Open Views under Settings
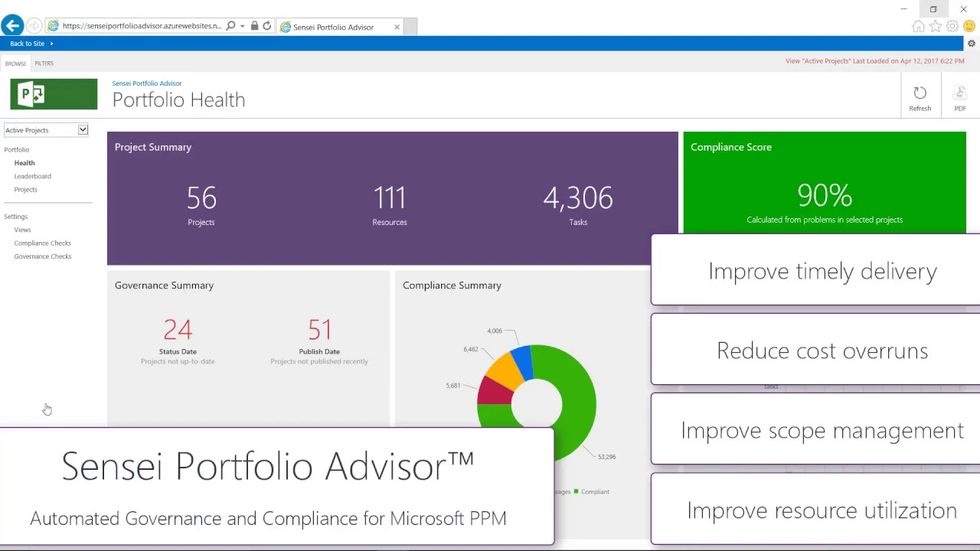The image size is (980, 551). click(x=22, y=230)
